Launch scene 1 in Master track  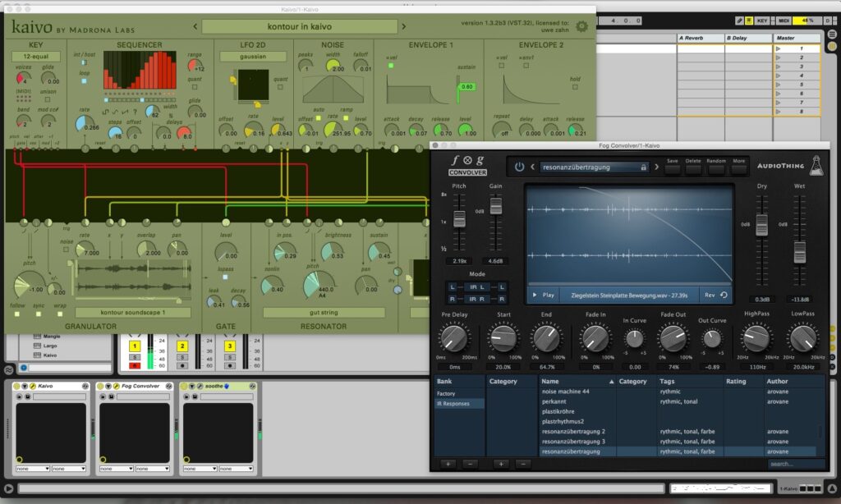pos(779,48)
